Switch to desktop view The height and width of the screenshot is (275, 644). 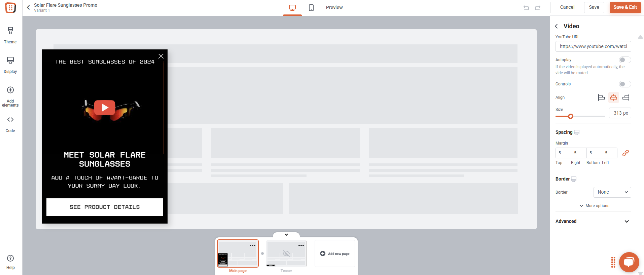pyautogui.click(x=292, y=8)
